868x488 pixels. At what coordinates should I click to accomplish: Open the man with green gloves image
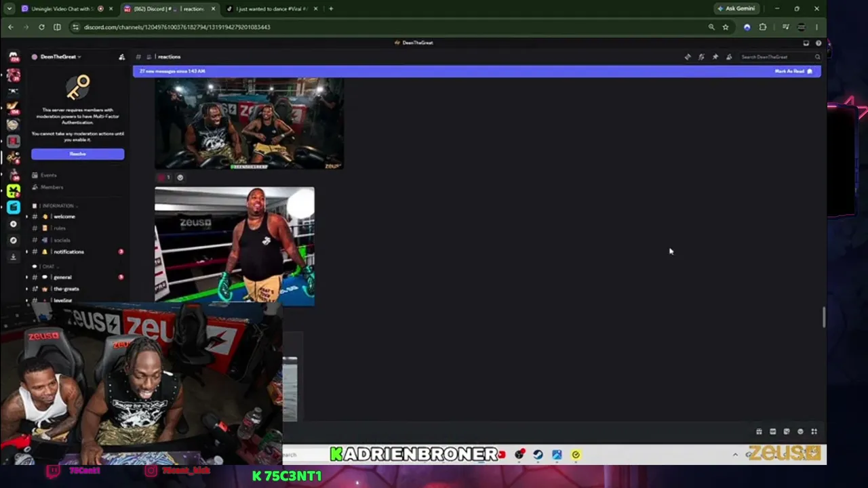[x=235, y=247]
